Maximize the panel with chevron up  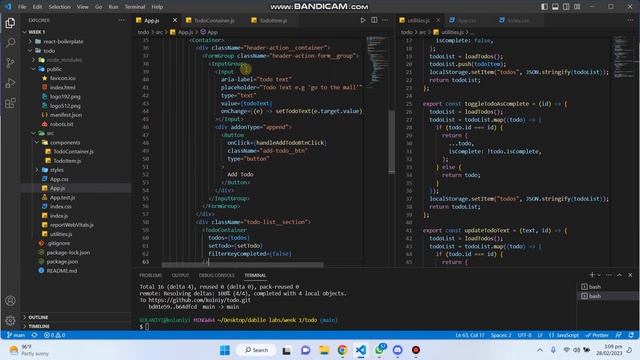click(619, 275)
